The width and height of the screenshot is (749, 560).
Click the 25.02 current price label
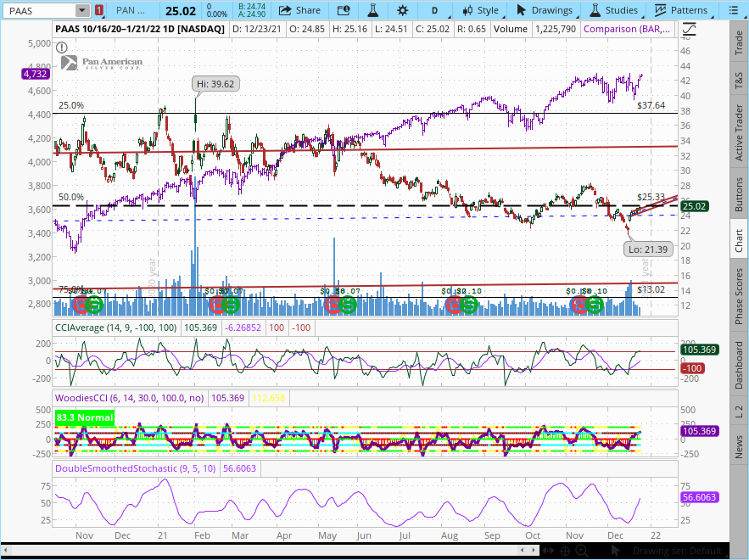(694, 206)
